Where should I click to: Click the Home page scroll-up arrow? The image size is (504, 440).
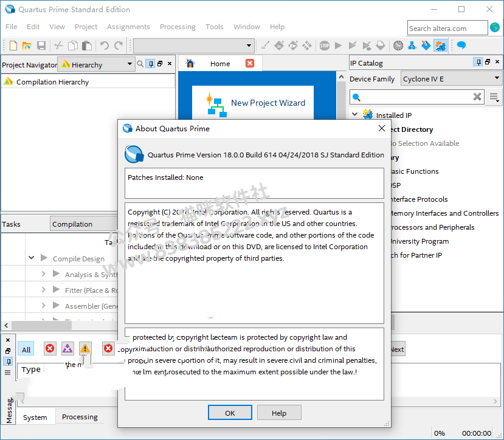click(x=341, y=77)
